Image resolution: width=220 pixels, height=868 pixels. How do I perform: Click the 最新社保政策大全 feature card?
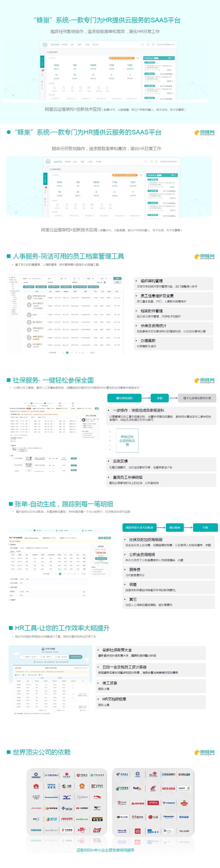pos(151,653)
